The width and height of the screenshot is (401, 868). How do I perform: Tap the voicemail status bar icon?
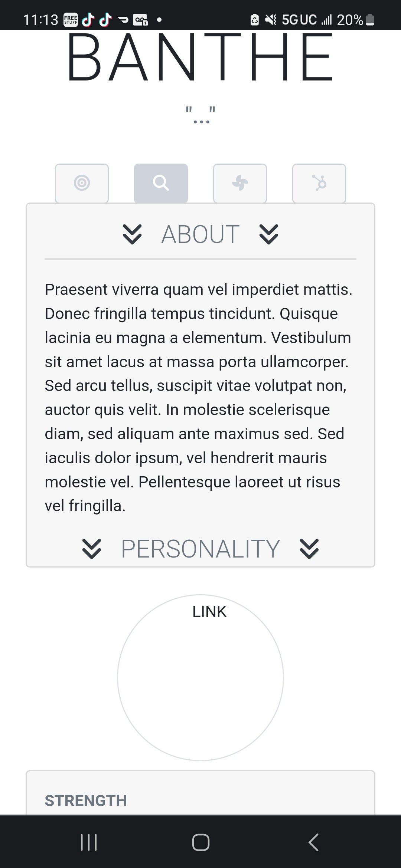[141, 20]
